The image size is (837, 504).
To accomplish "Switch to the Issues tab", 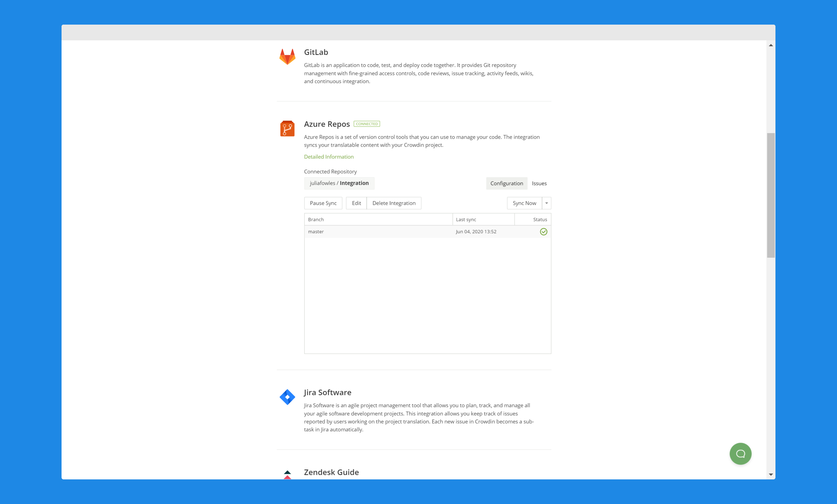I will click(x=539, y=183).
